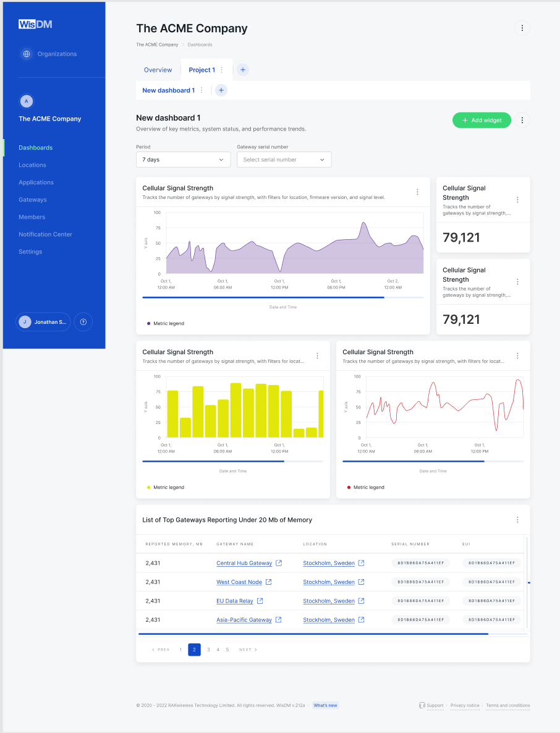Open West Coast Node link
The image size is (560, 733).
[x=239, y=582]
